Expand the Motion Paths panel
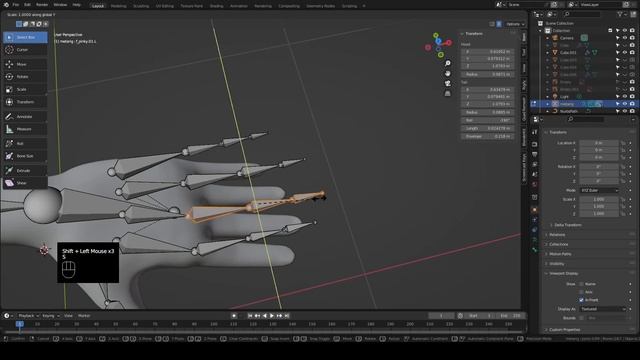Screen dimensions: 640x360 point(560,254)
